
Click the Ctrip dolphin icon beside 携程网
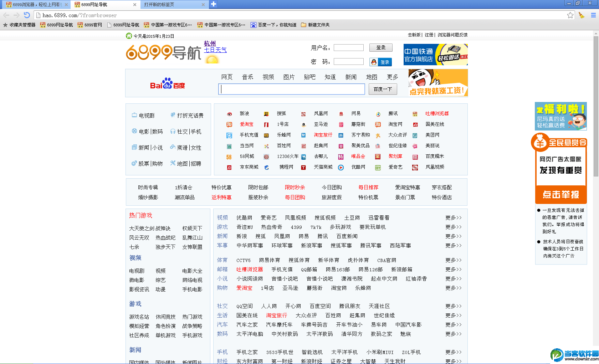266,167
